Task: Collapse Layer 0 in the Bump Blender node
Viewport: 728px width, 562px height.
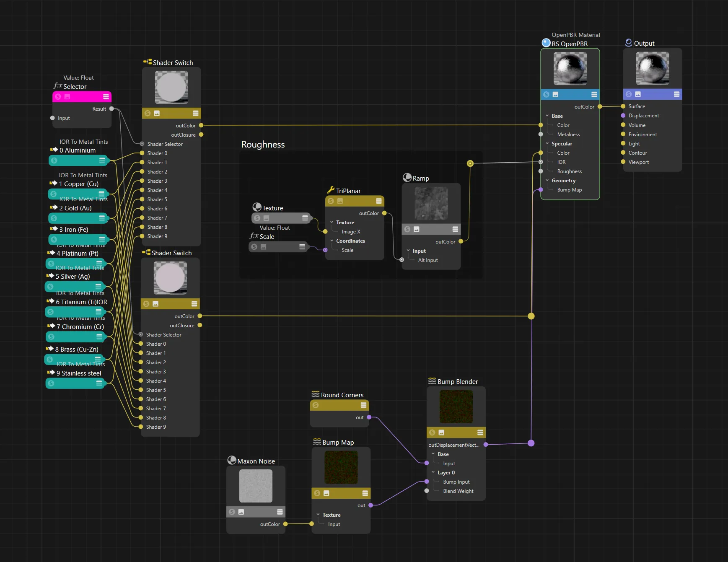Action: pos(433,473)
